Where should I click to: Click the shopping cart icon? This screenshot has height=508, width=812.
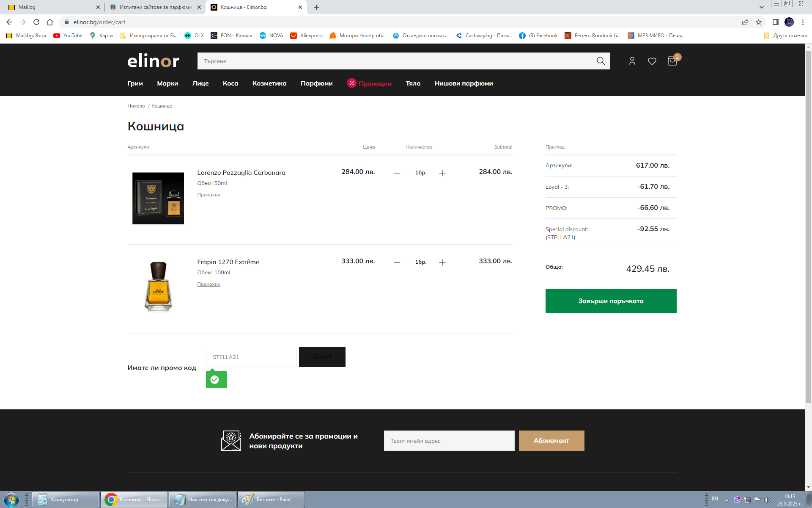click(x=672, y=61)
